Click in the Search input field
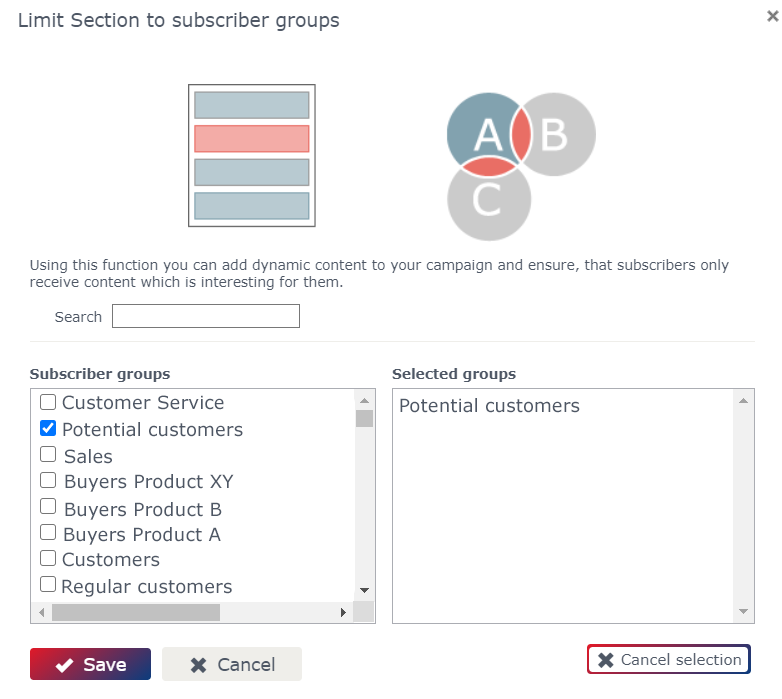The image size is (782, 699). 206,316
